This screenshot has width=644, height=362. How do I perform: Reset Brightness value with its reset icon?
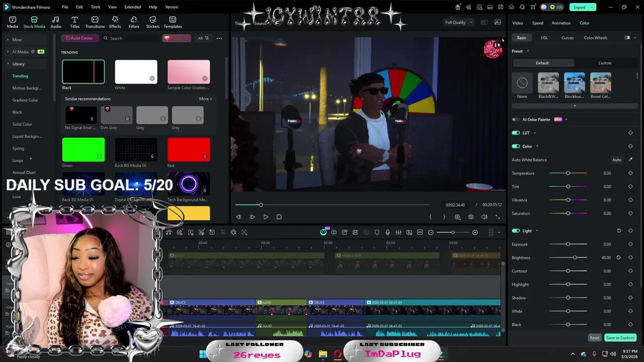coord(618,257)
